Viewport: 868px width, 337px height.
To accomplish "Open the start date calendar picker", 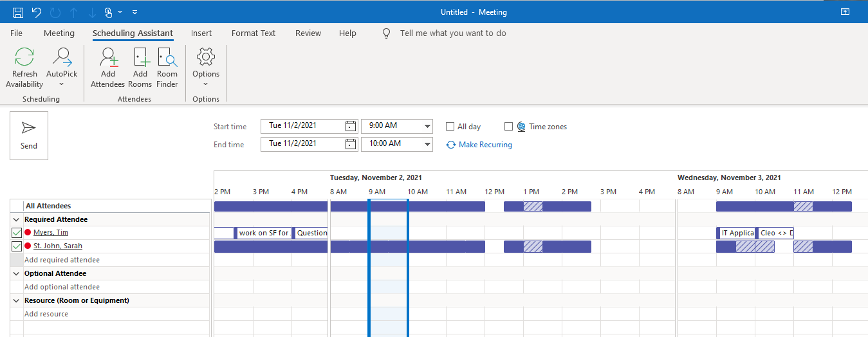I will tap(351, 126).
